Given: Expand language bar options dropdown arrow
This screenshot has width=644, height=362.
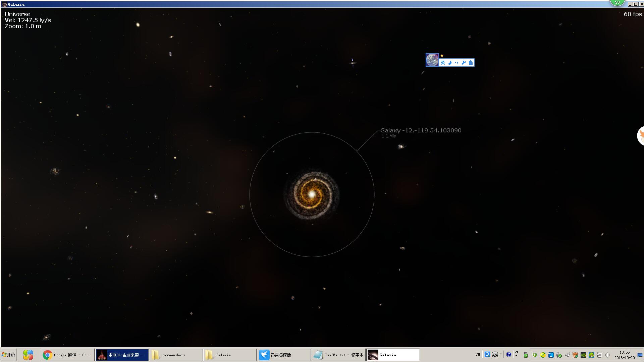Looking at the screenshot, I should coord(501,354).
